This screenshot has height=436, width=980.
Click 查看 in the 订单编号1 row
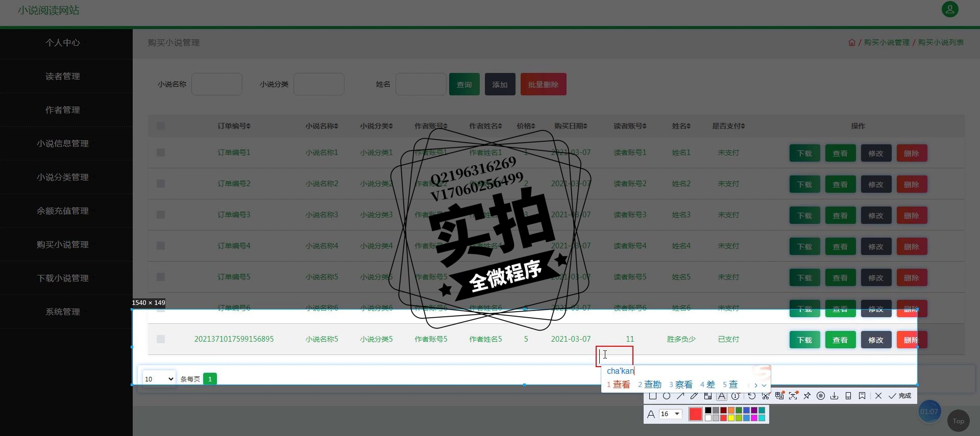[x=841, y=153]
